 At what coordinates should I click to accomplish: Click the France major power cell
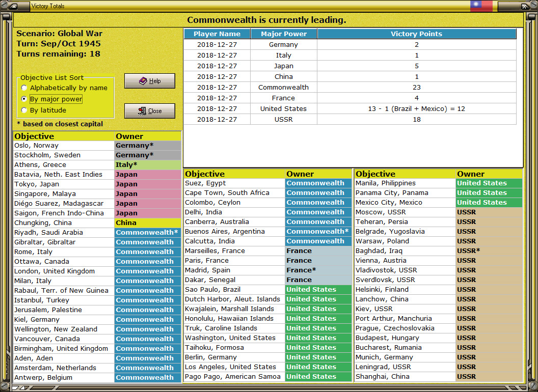click(283, 98)
